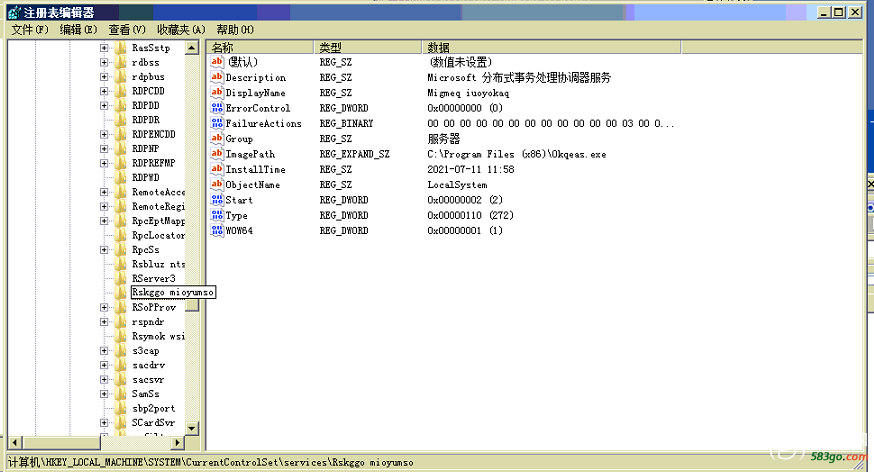Expand the RpcSs key node
The image size is (874, 472).
point(104,250)
